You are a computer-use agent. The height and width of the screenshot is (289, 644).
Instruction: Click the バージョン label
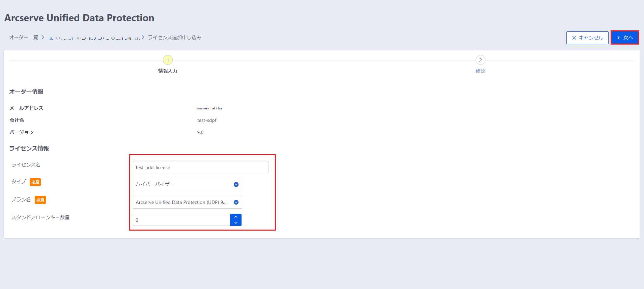tap(22, 132)
